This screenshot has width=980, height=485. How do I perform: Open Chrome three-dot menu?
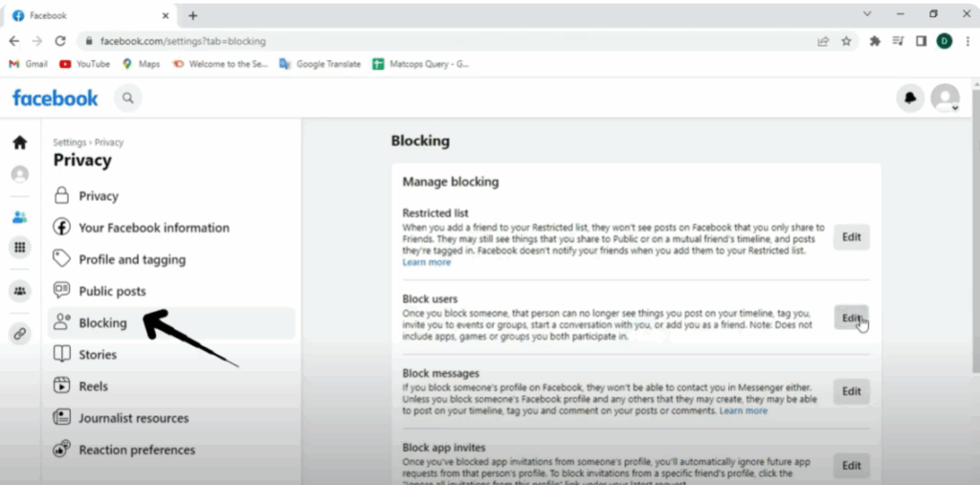(x=968, y=41)
